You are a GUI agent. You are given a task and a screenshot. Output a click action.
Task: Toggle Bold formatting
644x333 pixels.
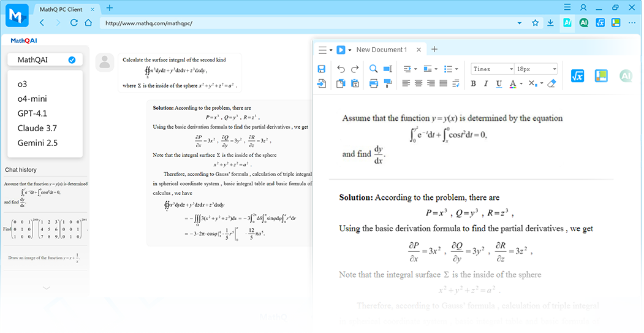tap(473, 83)
